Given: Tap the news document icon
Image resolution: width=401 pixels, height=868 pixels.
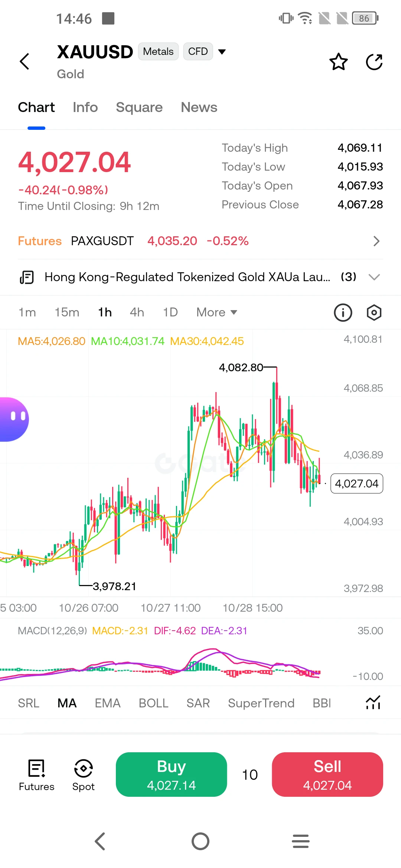Looking at the screenshot, I should coord(27,277).
